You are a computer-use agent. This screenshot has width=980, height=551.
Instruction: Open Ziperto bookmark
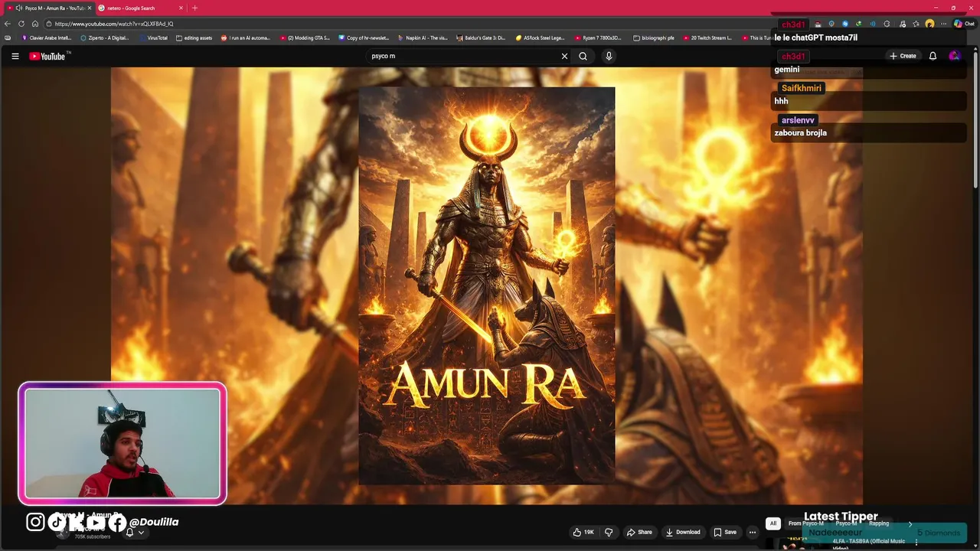(105, 37)
